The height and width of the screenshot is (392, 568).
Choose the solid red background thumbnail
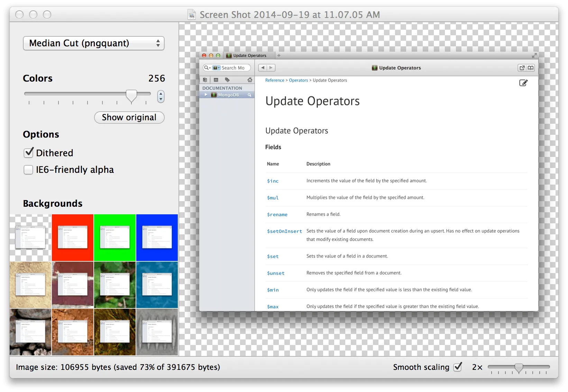tap(73, 237)
